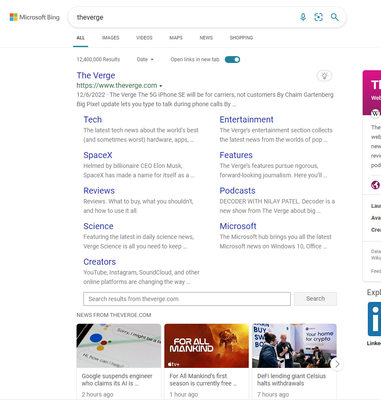This screenshot has height=400, width=381.
Task: Open the Features sitelink
Action: tap(236, 155)
